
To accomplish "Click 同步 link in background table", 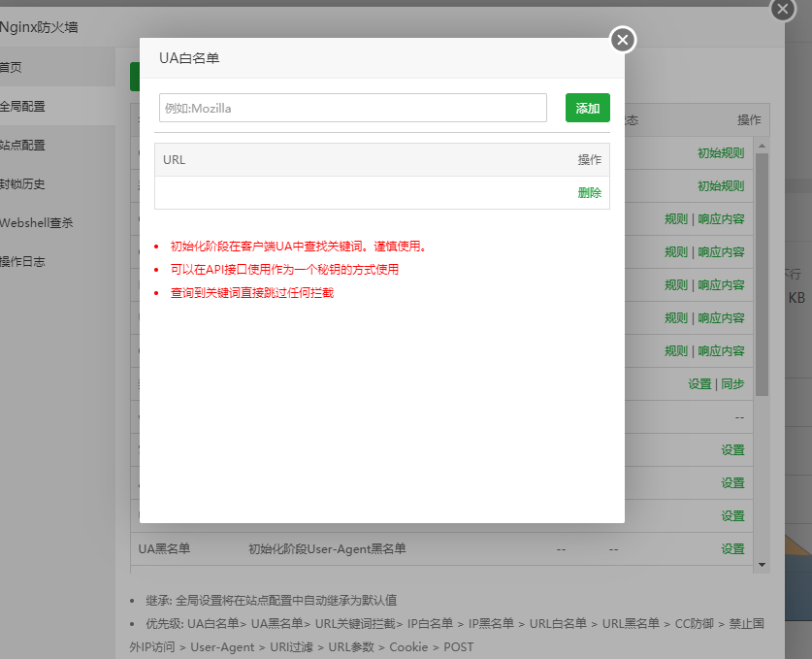I will (x=732, y=384).
